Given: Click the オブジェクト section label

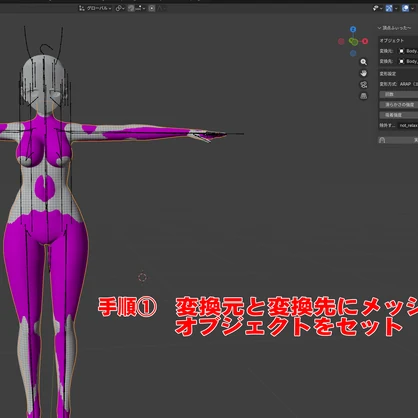Looking at the screenshot, I should pyautogui.click(x=392, y=41).
